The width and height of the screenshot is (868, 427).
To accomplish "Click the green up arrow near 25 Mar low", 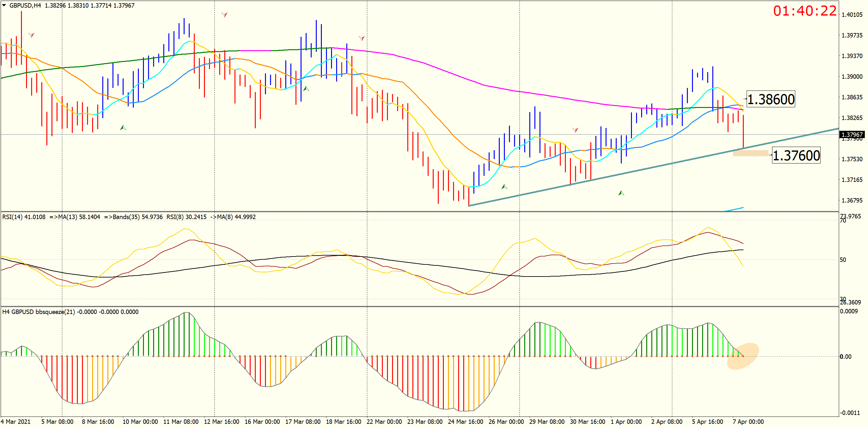I will tap(504, 187).
